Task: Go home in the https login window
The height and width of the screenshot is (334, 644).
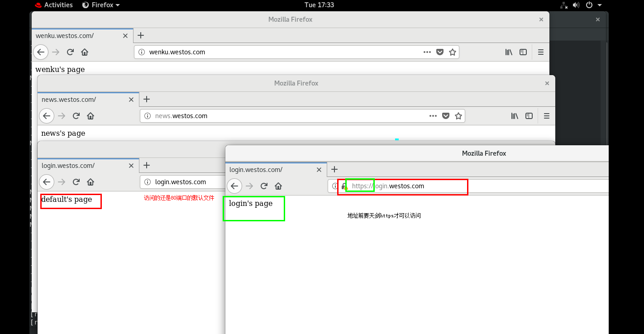Action: (x=278, y=186)
